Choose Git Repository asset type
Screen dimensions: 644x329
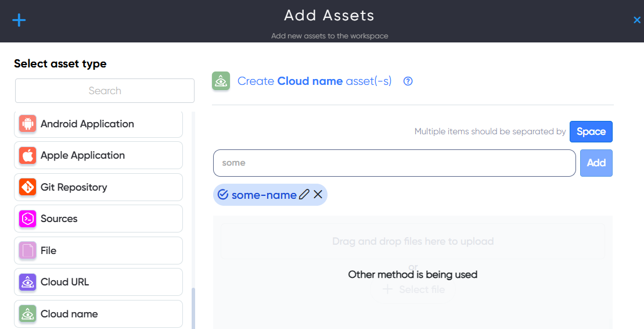(x=99, y=187)
